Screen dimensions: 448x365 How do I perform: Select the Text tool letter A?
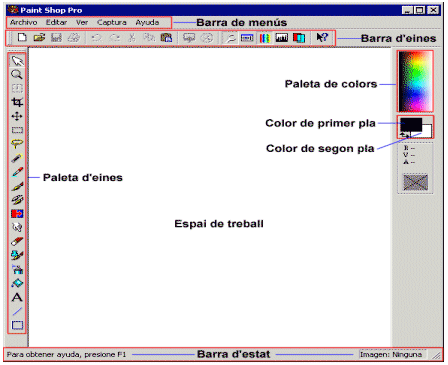pyautogui.click(x=17, y=297)
